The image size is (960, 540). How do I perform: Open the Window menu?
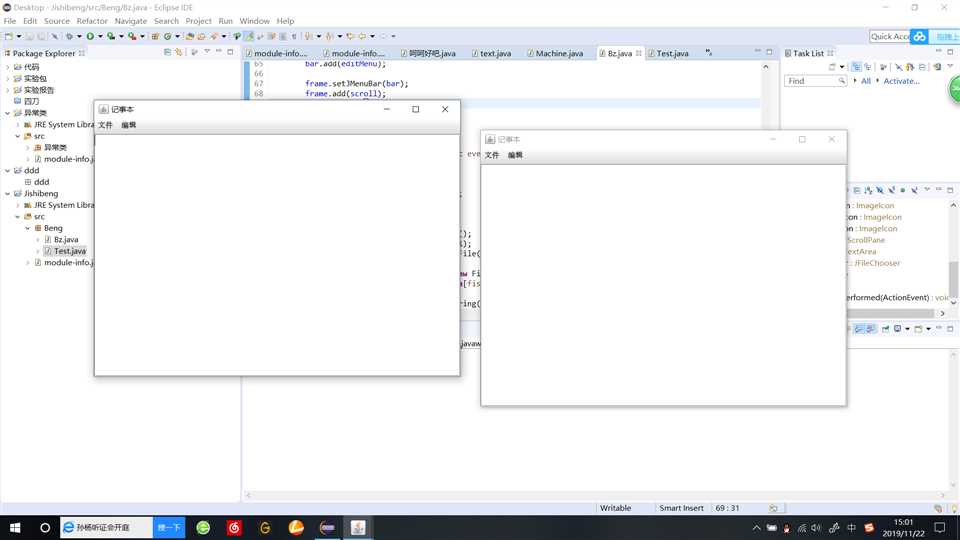pos(254,21)
